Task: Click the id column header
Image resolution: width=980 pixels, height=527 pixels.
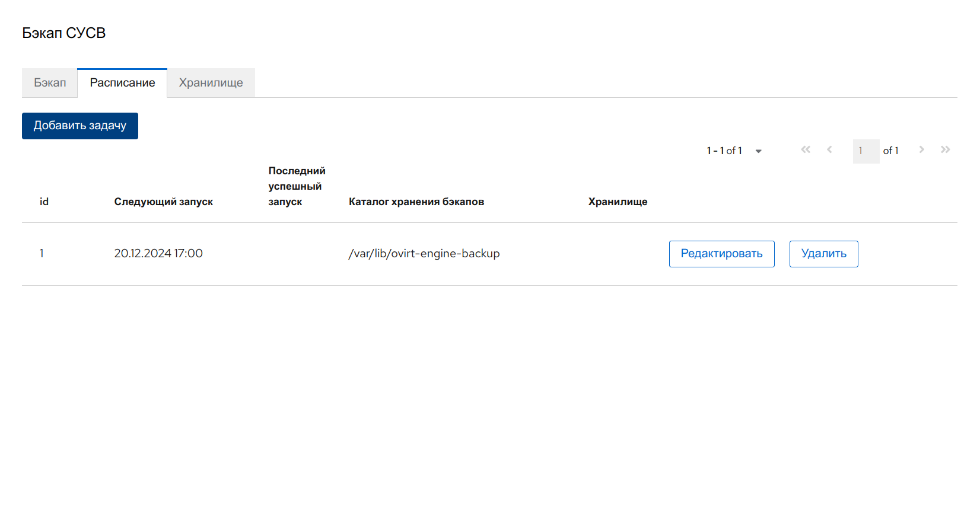Action: (44, 202)
